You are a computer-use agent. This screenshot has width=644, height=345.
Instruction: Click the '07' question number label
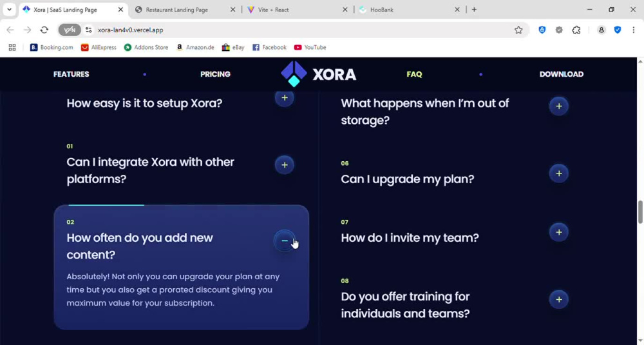pos(345,222)
